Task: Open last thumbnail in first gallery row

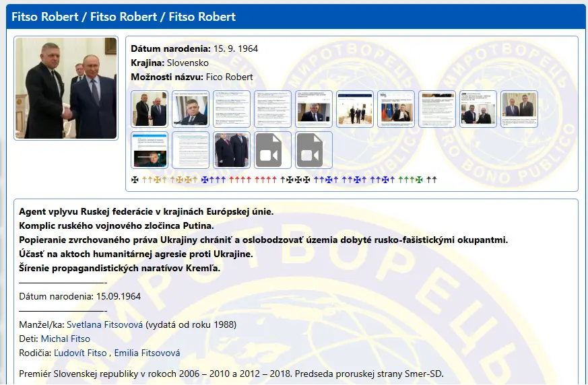Action: (x=519, y=109)
